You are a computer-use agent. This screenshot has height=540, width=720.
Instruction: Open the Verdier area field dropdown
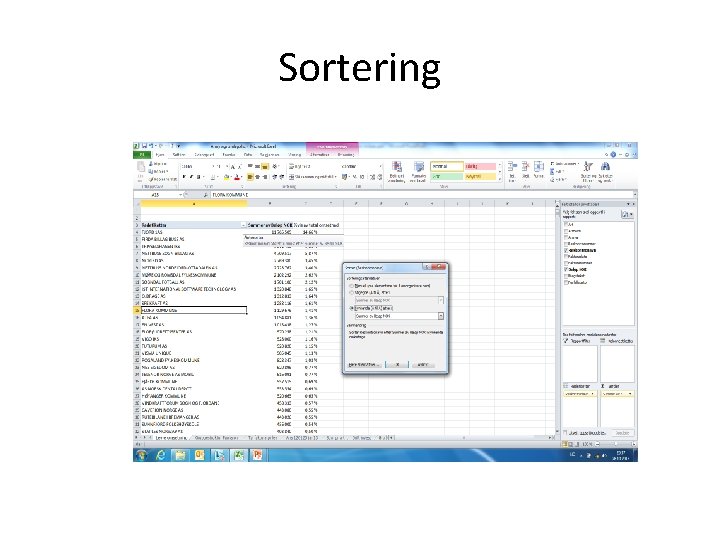pyautogui.click(x=630, y=394)
